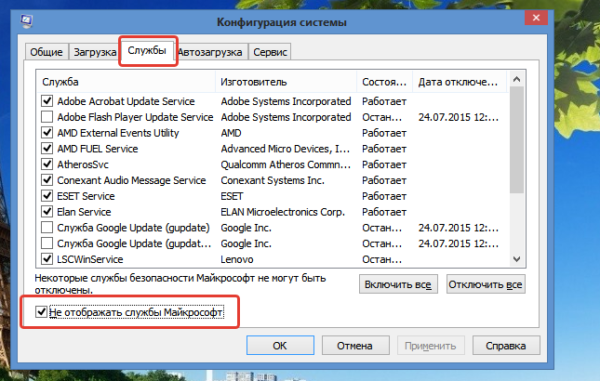The height and width of the screenshot is (381, 600).
Task: Select the Adobe Acrobat Update Service name
Action: 126,101
